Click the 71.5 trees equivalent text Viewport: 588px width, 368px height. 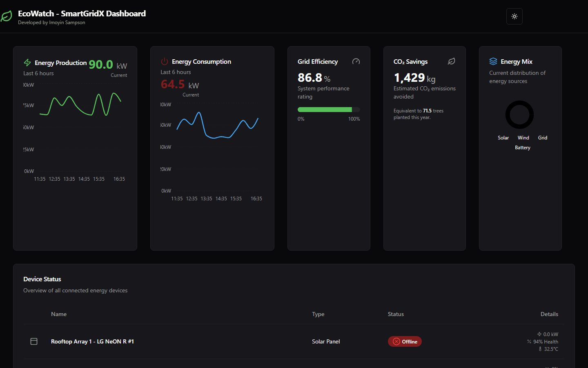[x=433, y=111]
